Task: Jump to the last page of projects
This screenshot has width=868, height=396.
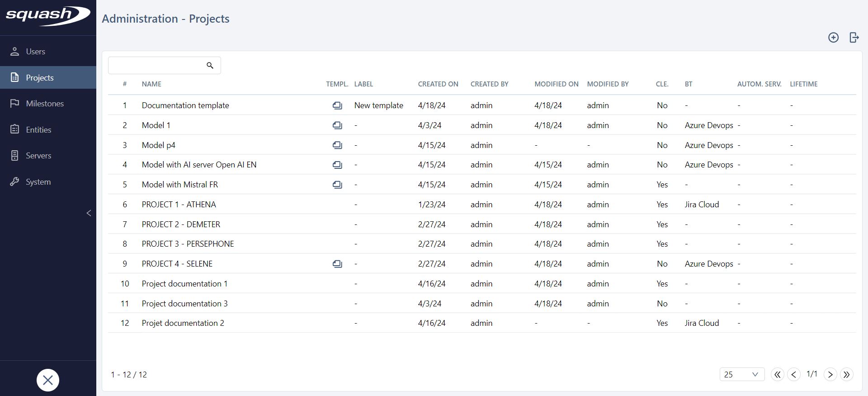Action: coord(846,375)
